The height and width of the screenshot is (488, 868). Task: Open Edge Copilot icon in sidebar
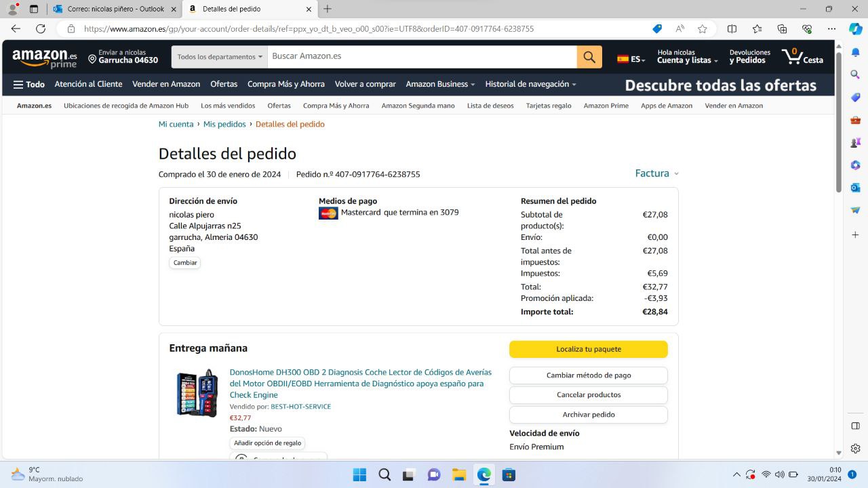(x=856, y=28)
